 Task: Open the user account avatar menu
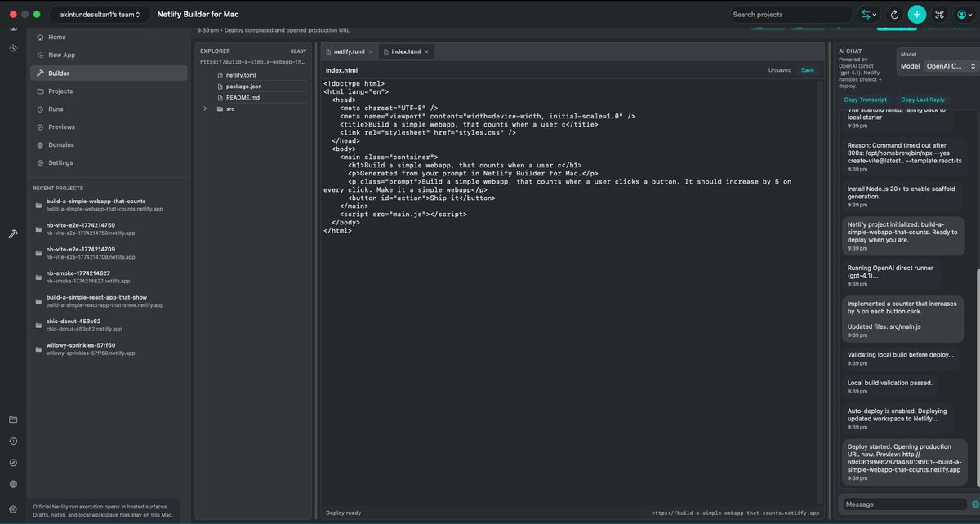tap(964, 14)
